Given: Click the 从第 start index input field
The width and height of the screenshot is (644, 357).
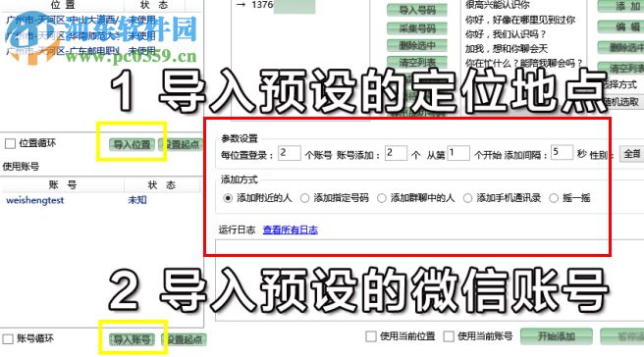Looking at the screenshot, I should pyautogui.click(x=458, y=153).
